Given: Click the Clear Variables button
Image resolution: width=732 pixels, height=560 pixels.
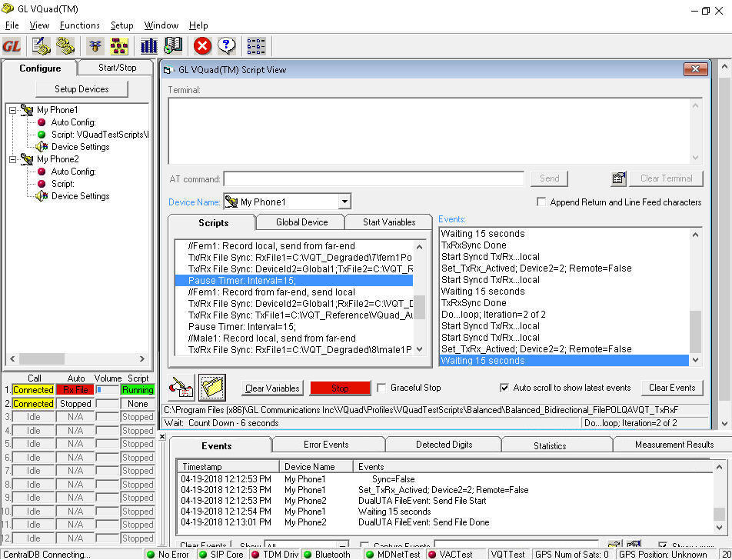Looking at the screenshot, I should coord(272,388).
